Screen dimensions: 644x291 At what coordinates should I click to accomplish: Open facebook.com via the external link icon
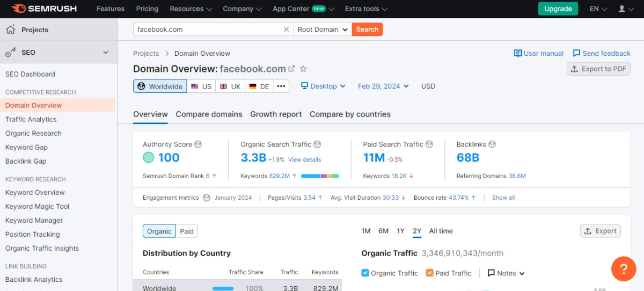pos(292,69)
